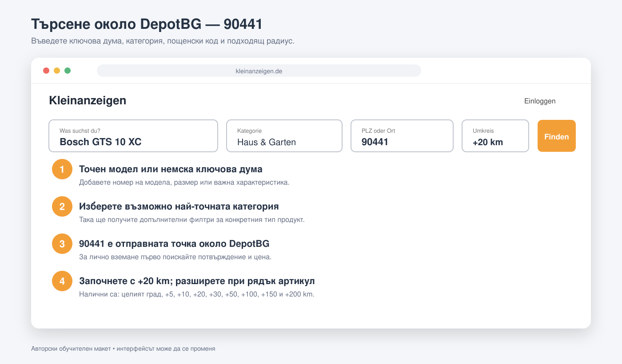Screen dimensions: 622x364
Task: Open the Einloggen login link
Action: click(540, 101)
